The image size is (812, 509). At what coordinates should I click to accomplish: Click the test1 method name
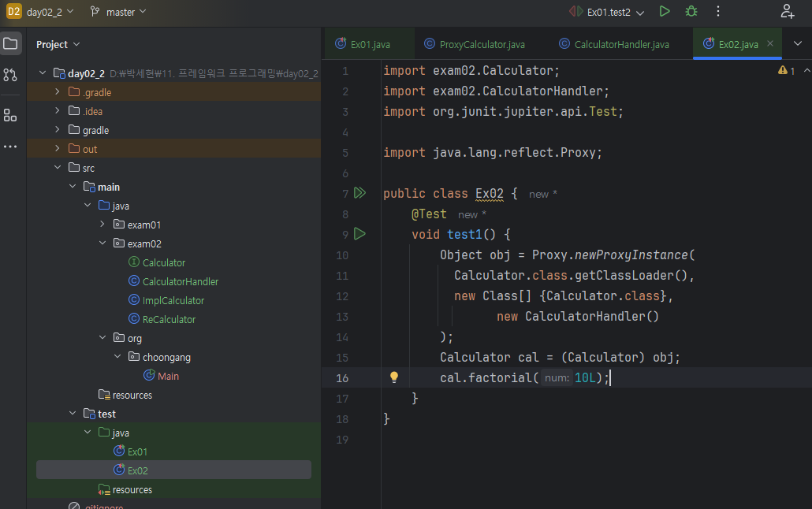pos(464,235)
